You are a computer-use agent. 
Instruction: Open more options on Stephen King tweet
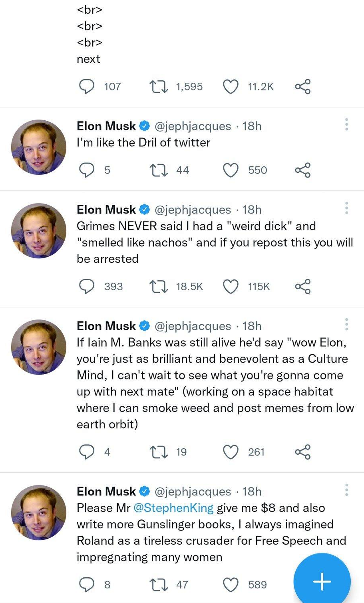(346, 490)
